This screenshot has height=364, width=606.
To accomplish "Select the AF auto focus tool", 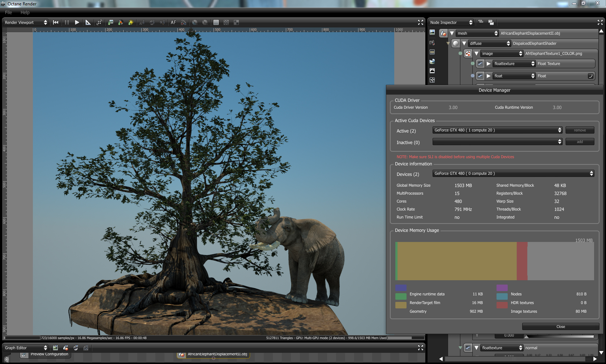I will (173, 22).
